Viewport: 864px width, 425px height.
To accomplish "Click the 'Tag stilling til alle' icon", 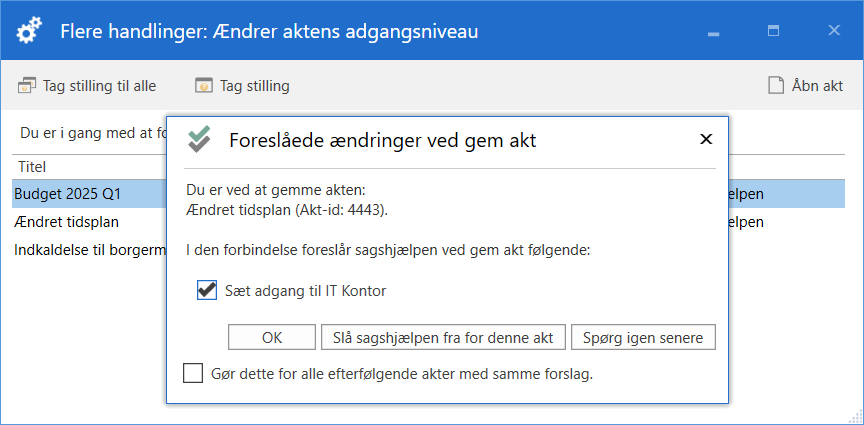I will click(27, 86).
